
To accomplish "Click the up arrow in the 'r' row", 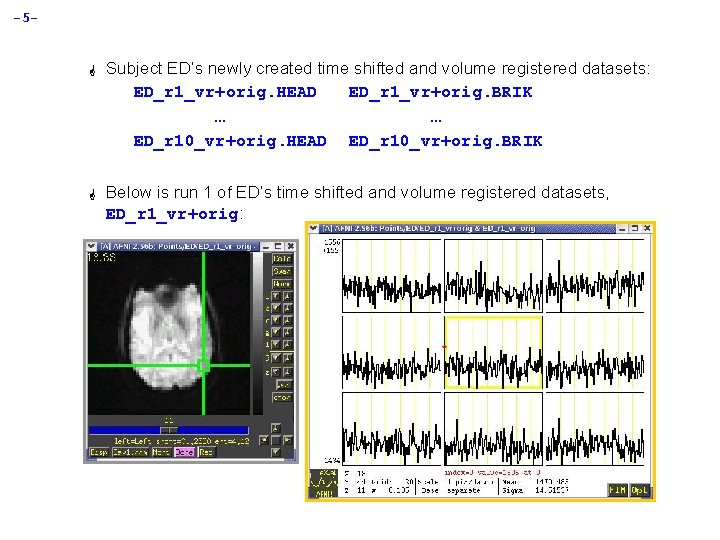I will [288, 320].
